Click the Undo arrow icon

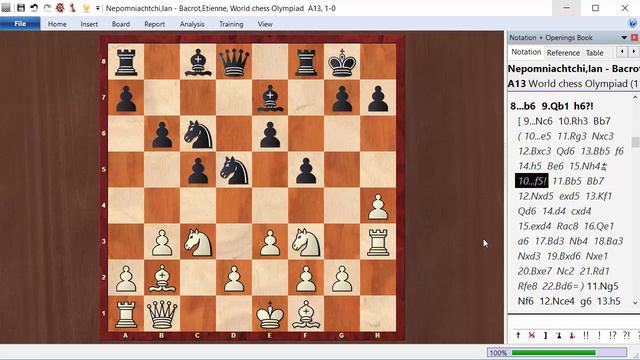(x=34, y=8)
